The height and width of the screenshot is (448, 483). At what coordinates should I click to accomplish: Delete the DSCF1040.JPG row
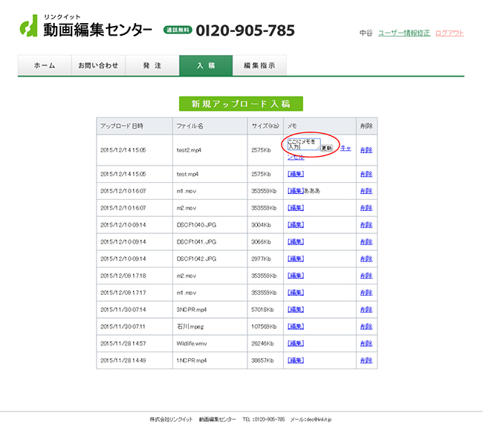366,225
